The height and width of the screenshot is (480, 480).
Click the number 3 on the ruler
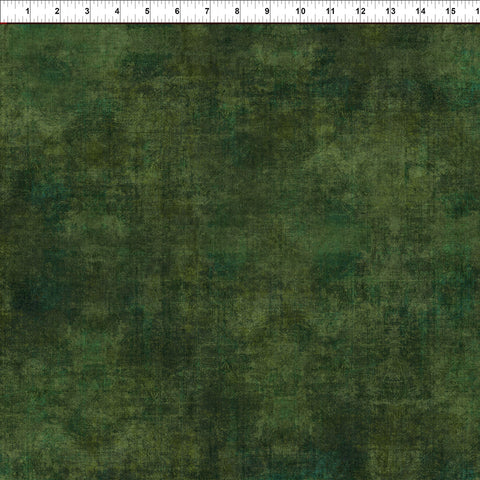[x=87, y=11]
